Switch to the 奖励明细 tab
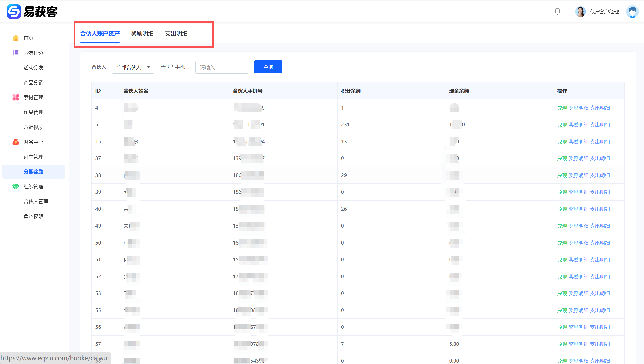644x364 pixels. [x=142, y=34]
